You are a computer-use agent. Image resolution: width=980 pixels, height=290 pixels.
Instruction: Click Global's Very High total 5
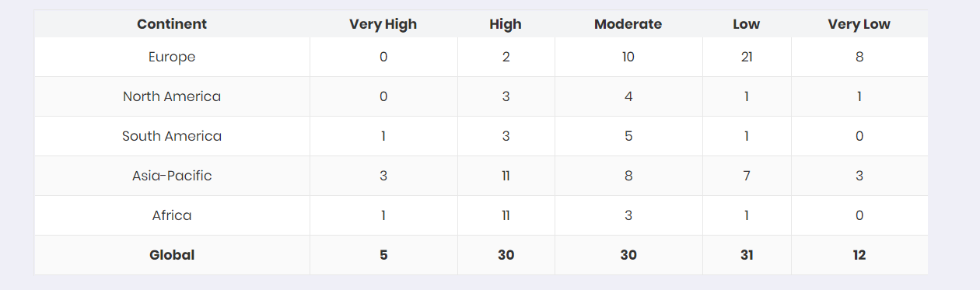tap(383, 255)
